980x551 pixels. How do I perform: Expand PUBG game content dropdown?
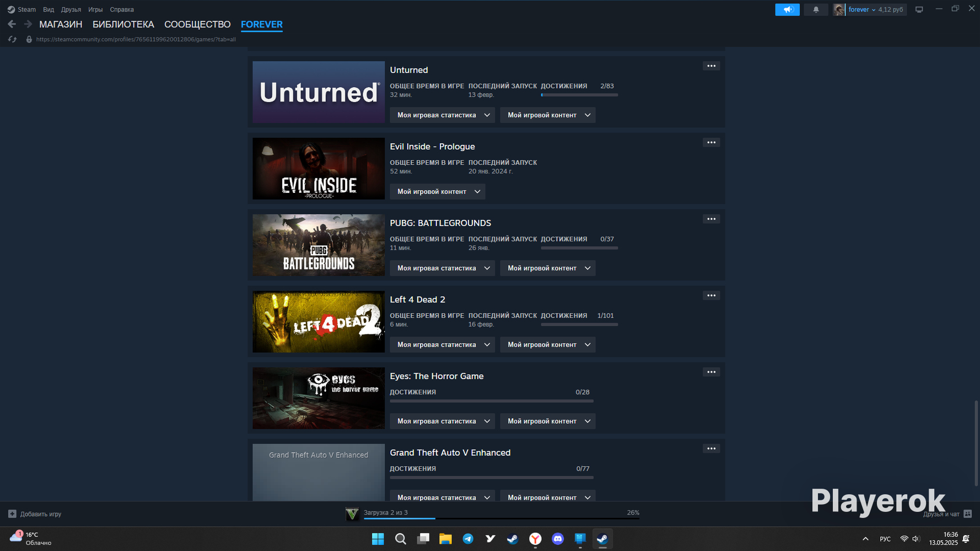tap(548, 268)
